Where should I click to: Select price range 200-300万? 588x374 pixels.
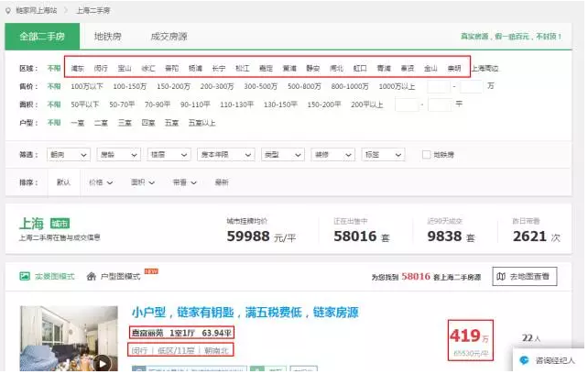pos(217,86)
